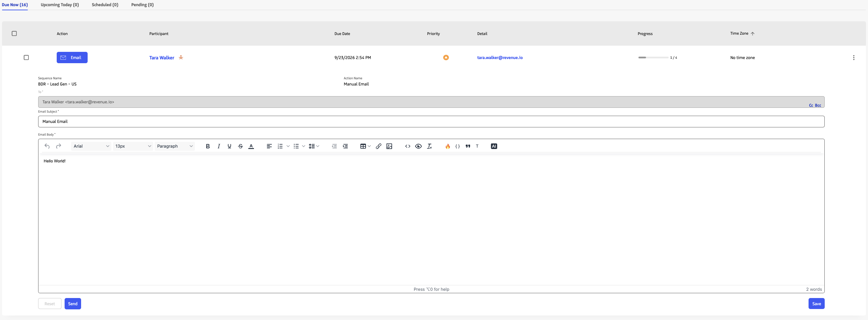Tick the select-all checkbox in table header
Image resolution: width=868 pixels, height=320 pixels.
[x=14, y=33]
